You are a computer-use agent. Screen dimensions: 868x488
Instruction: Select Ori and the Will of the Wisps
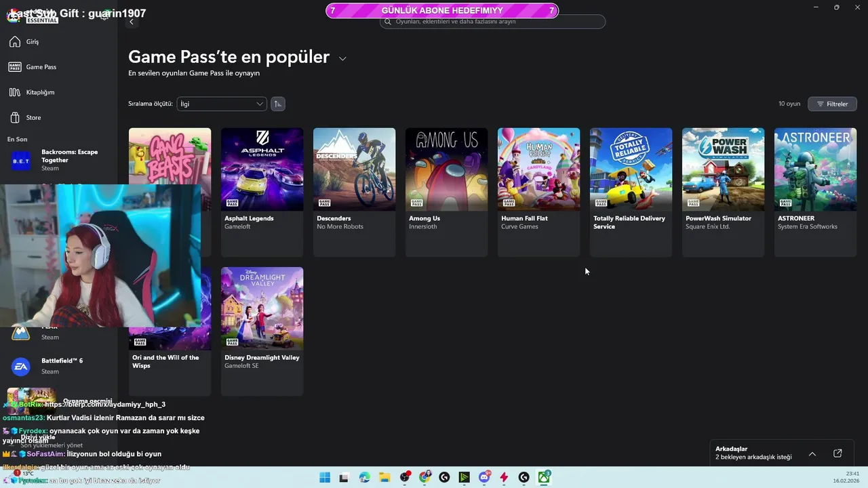click(x=165, y=361)
